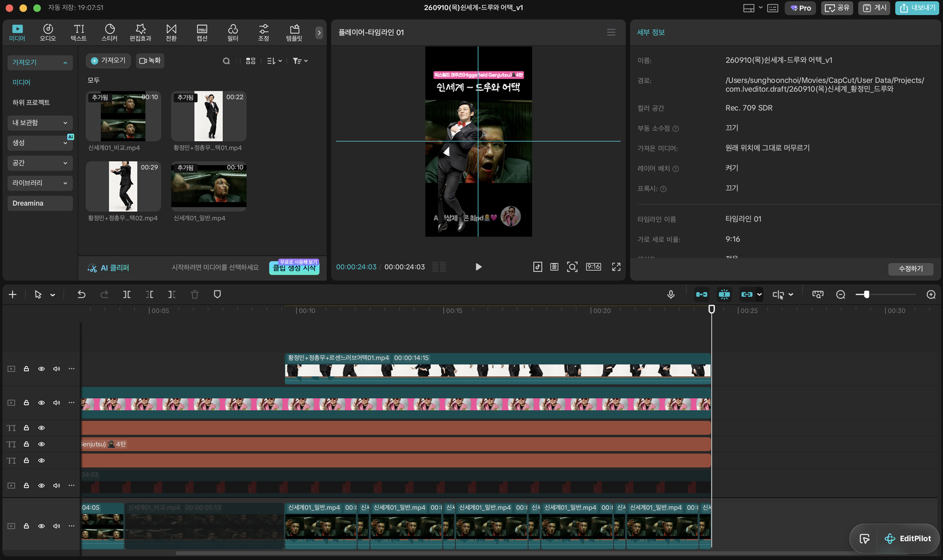This screenshot has width=943, height=560.
Task: Hide the bottom 신세계01 main video track
Action: [41, 526]
